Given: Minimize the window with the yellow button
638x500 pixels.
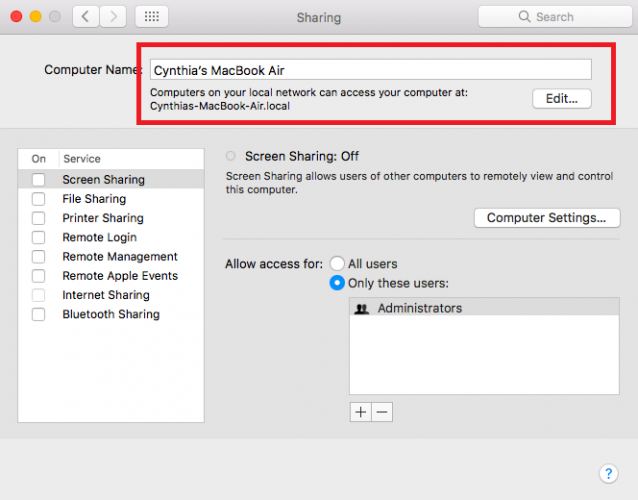Looking at the screenshot, I should pos(36,16).
